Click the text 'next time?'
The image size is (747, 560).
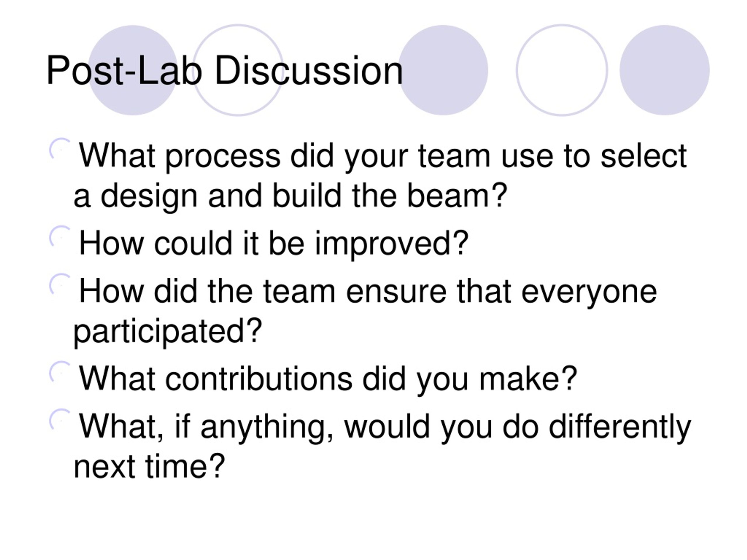149,467
